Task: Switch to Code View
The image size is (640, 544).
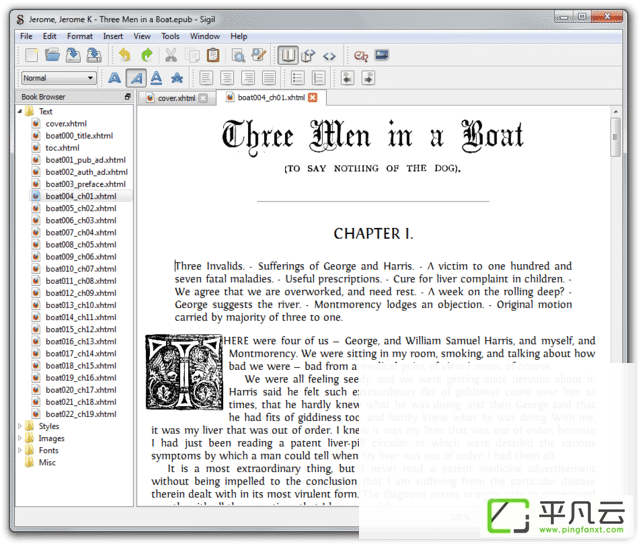Action: pos(329,56)
